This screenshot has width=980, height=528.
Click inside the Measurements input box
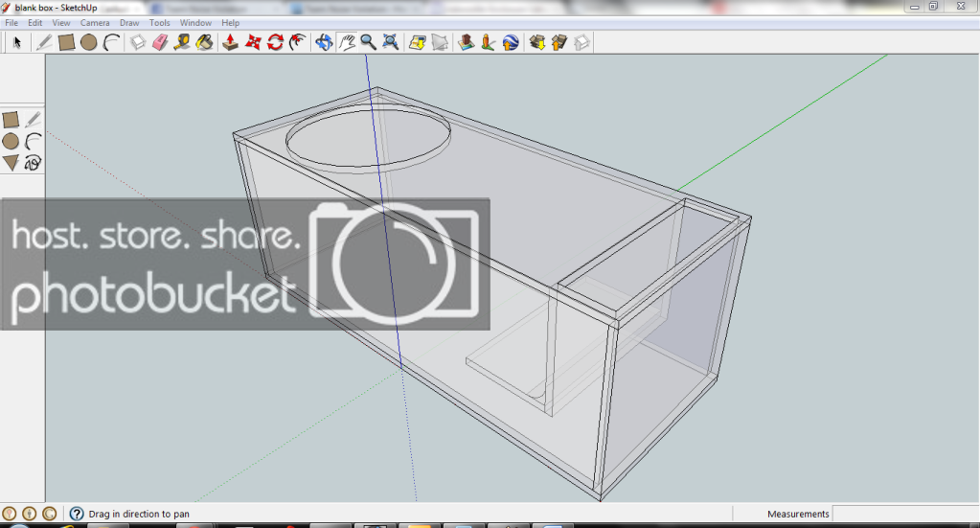(903, 514)
